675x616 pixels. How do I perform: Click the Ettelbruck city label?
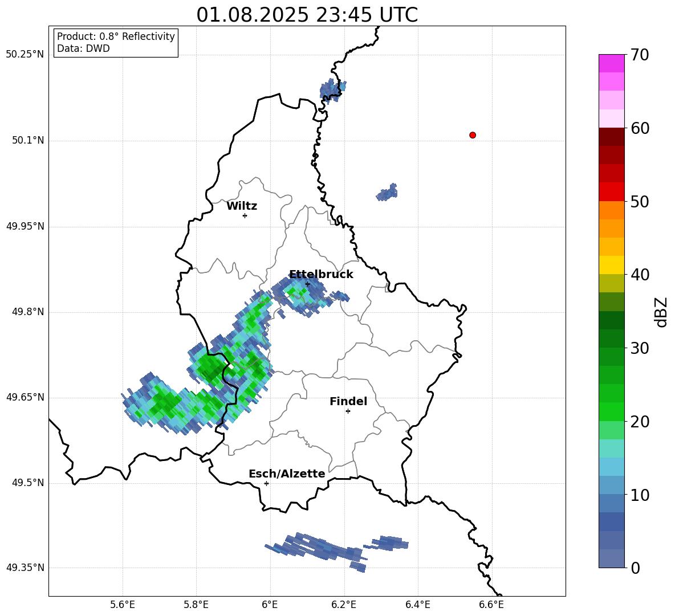point(321,275)
